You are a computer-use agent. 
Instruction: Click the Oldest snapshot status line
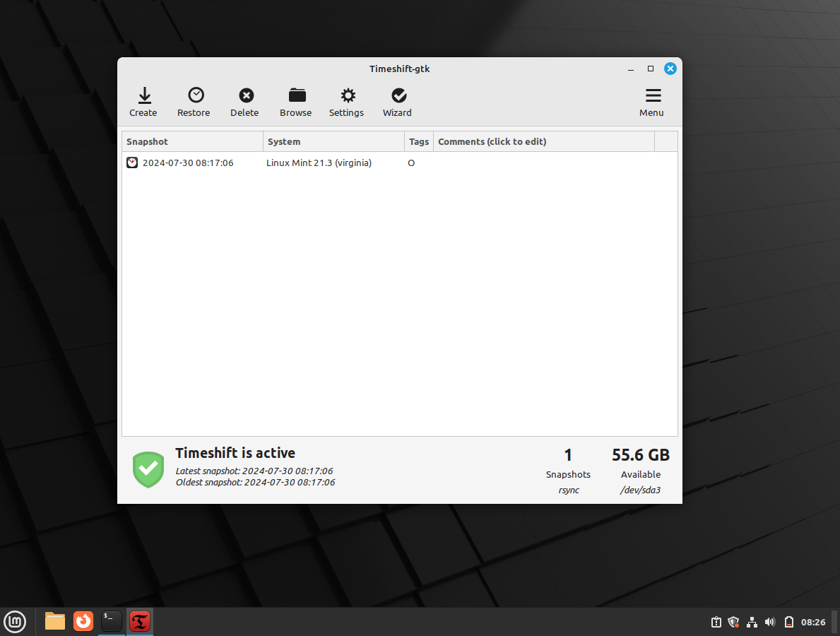[256, 482]
